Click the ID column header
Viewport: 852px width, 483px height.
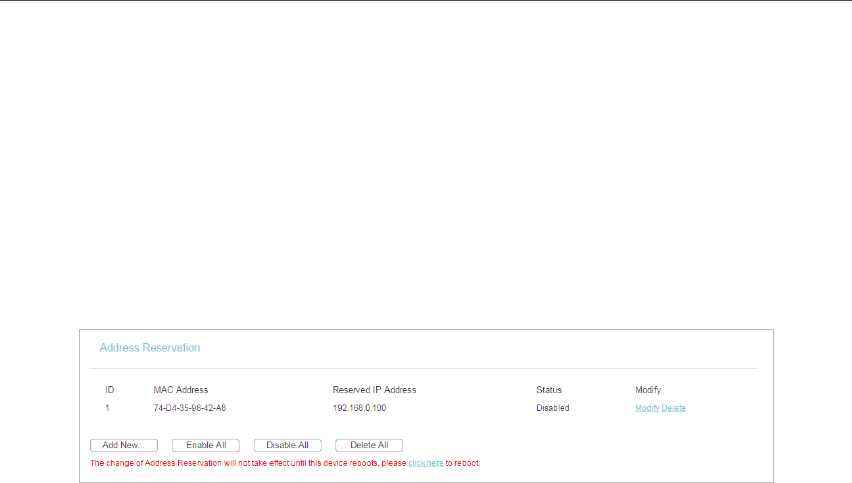(110, 390)
